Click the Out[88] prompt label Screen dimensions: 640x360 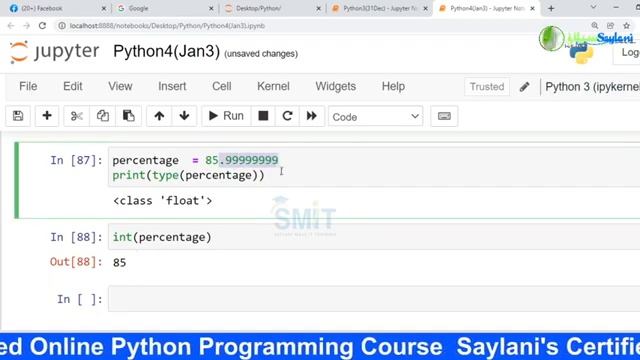pos(76,262)
